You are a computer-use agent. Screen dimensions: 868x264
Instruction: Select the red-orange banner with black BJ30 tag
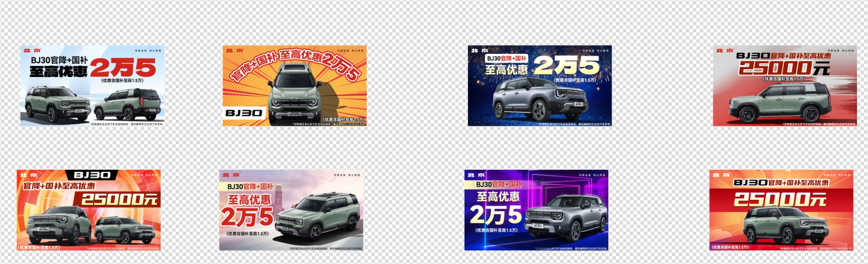[x=89, y=210]
